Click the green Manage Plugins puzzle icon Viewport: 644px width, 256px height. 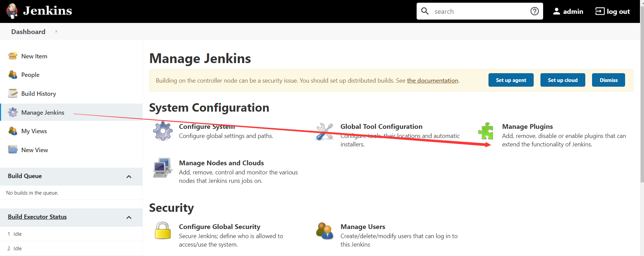click(x=486, y=131)
